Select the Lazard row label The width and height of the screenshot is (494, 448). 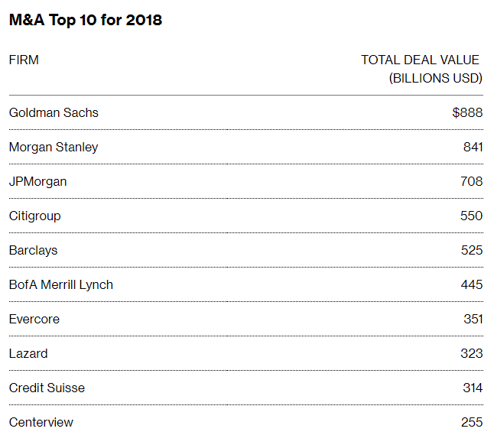[x=28, y=353]
